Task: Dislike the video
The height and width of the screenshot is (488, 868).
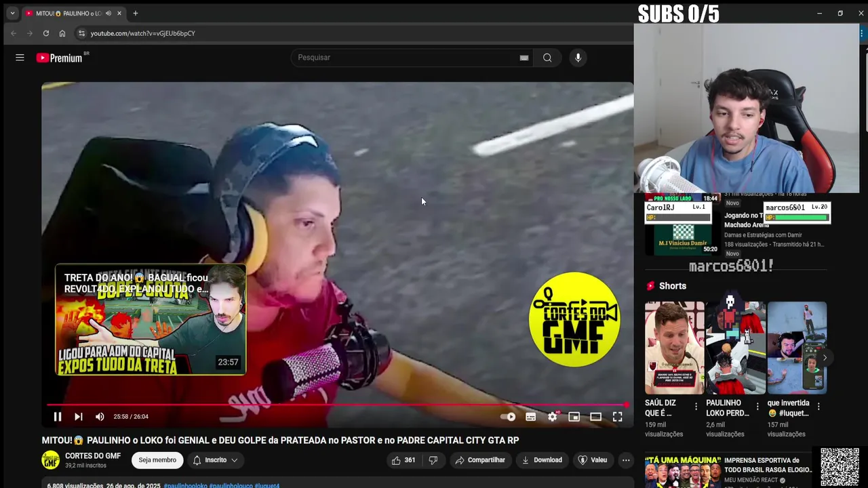Action: coord(433,460)
